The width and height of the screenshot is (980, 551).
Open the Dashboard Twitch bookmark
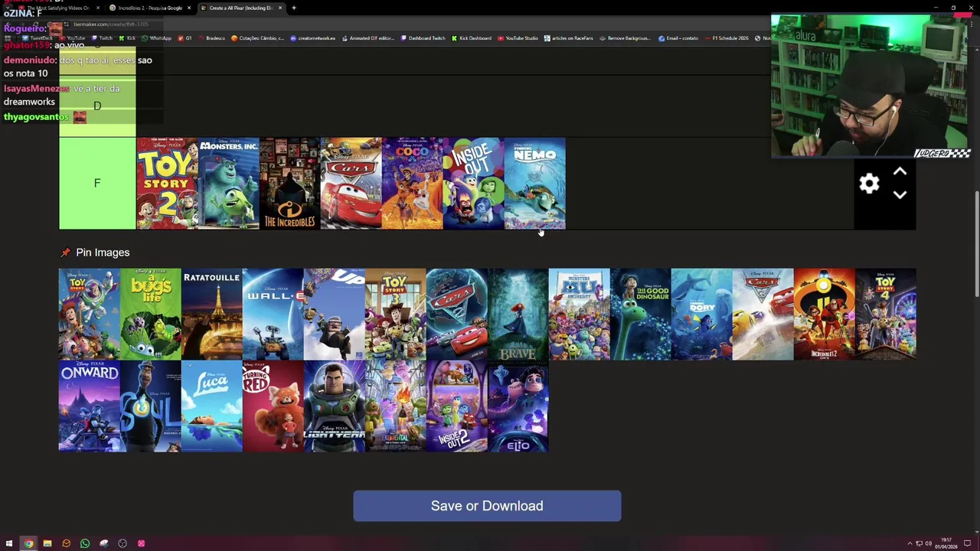[423, 38]
